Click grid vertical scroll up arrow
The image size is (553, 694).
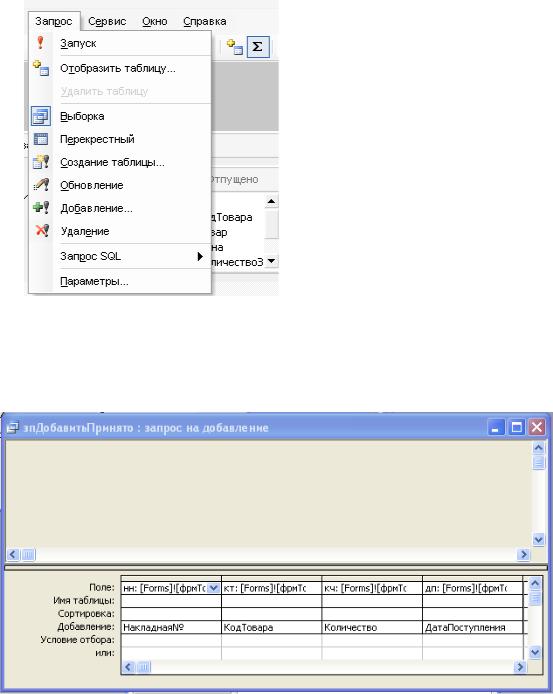click(x=535, y=584)
